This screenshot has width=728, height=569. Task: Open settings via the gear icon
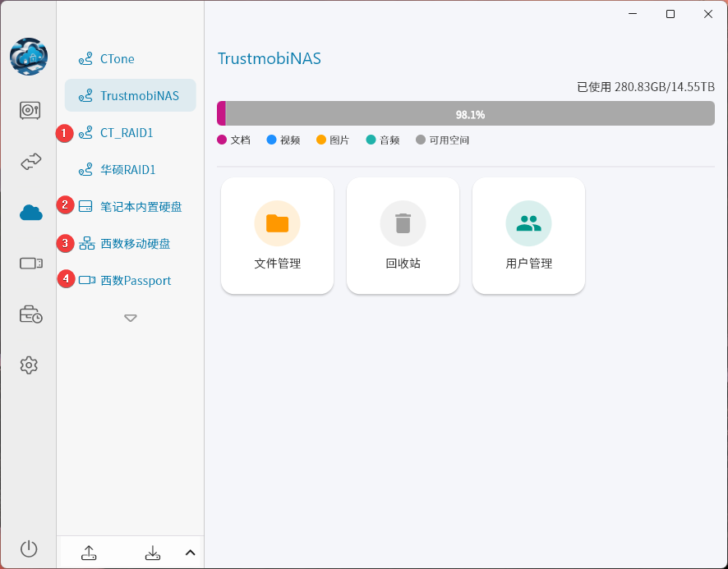pyautogui.click(x=30, y=365)
